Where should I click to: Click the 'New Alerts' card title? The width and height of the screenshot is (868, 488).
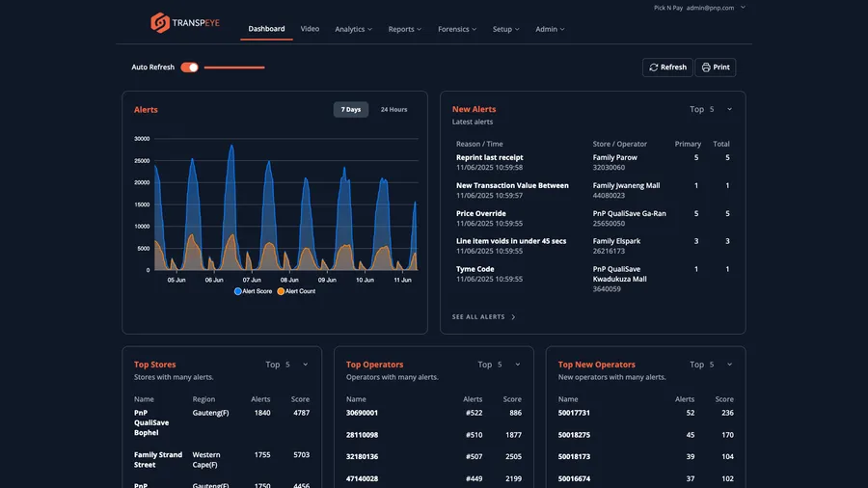[x=474, y=110]
